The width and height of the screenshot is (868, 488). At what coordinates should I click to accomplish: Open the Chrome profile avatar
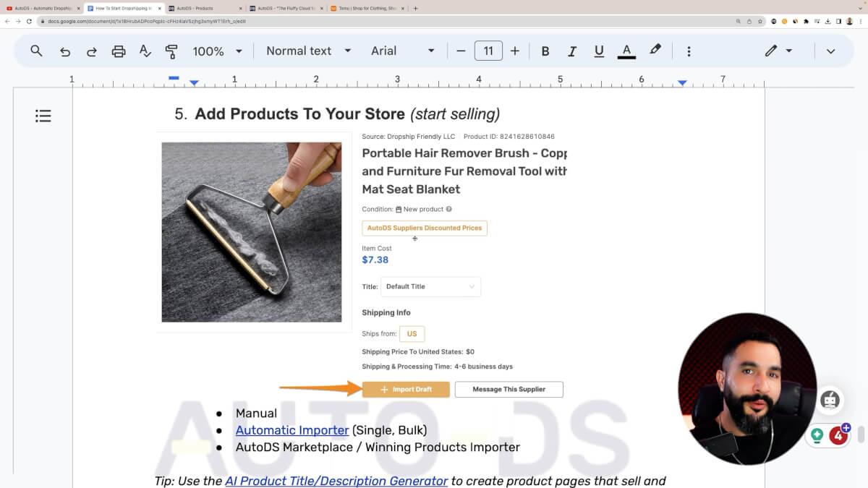(x=849, y=22)
